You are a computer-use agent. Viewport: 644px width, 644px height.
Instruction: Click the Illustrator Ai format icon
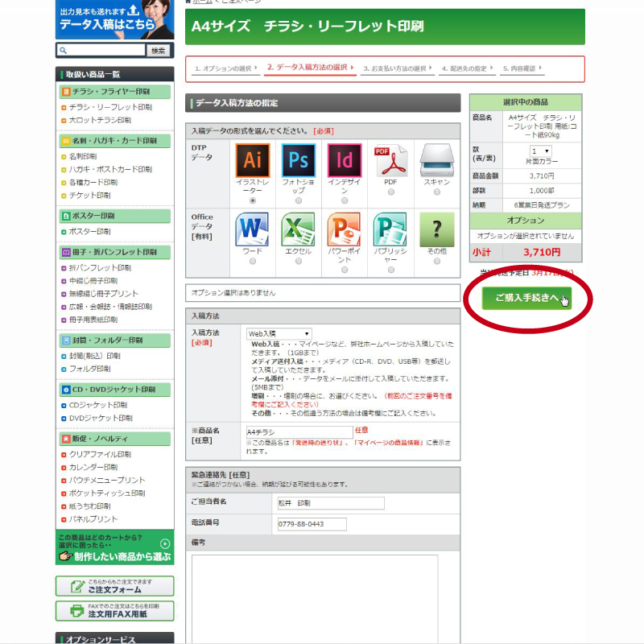coord(253,160)
